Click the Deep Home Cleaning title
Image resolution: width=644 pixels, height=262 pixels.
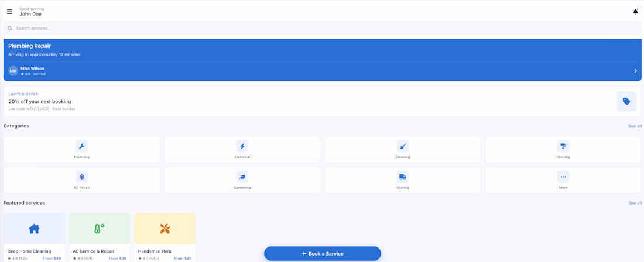[29, 251]
